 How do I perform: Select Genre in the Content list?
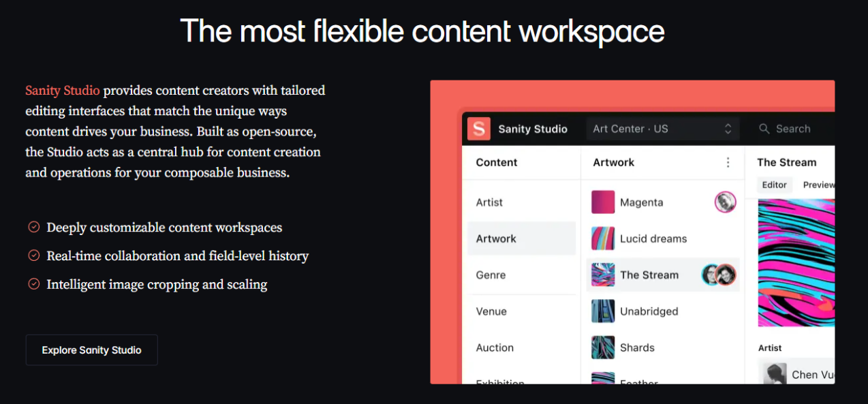coord(491,275)
